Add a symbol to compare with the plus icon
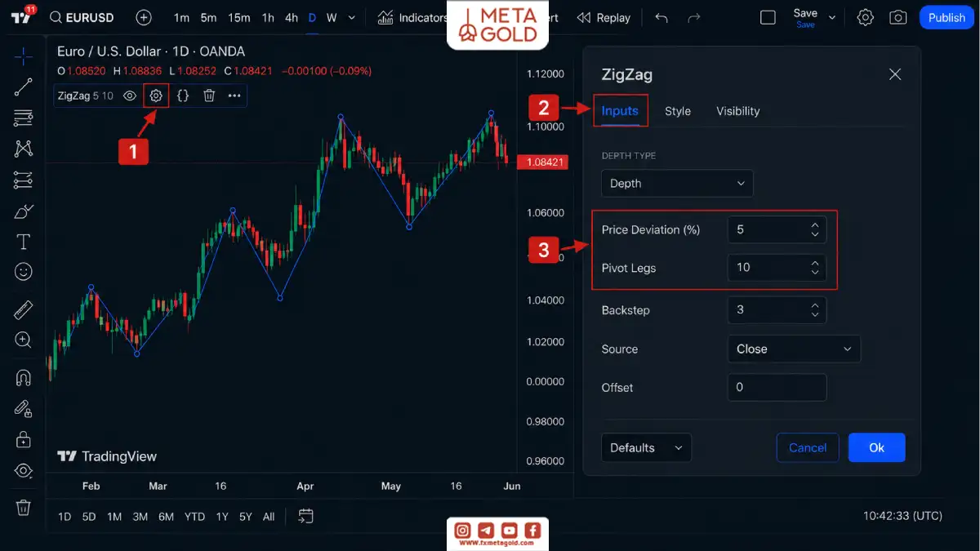The image size is (980, 551). click(x=144, y=17)
